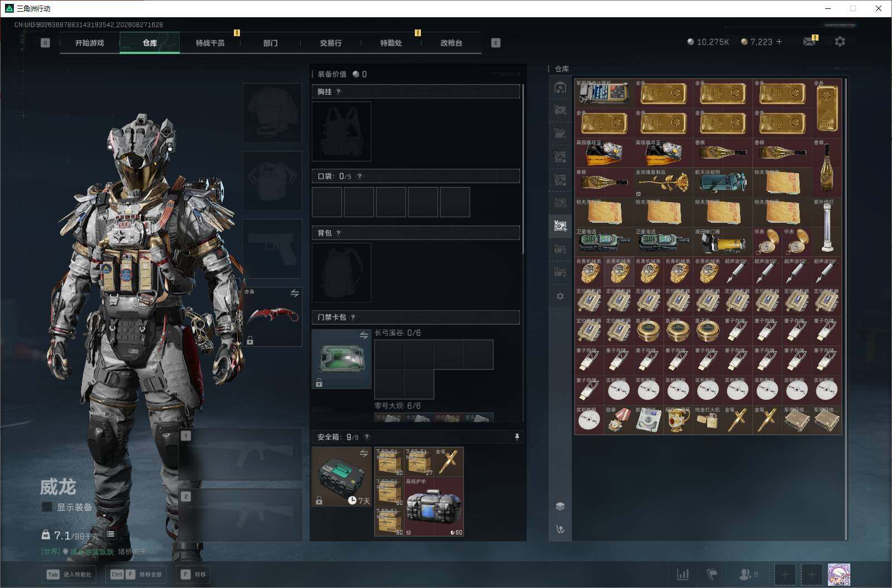Open the 交易行 tab
The image size is (892, 588).
click(330, 43)
